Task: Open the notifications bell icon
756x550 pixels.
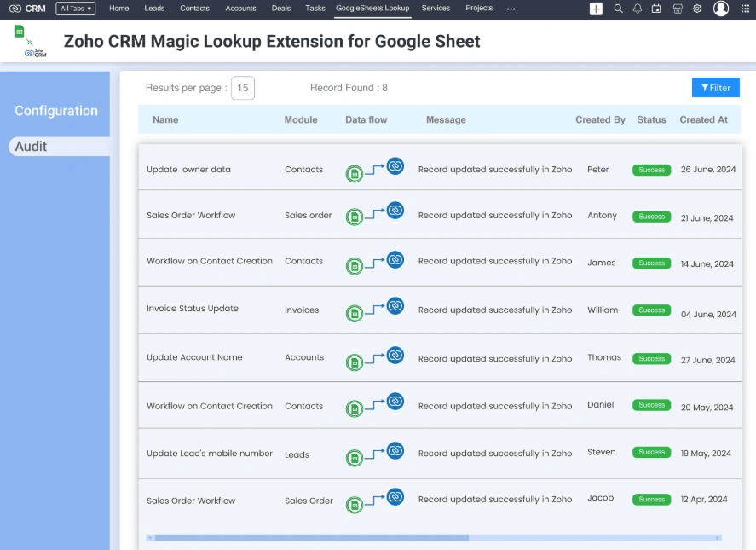Action: tap(638, 9)
